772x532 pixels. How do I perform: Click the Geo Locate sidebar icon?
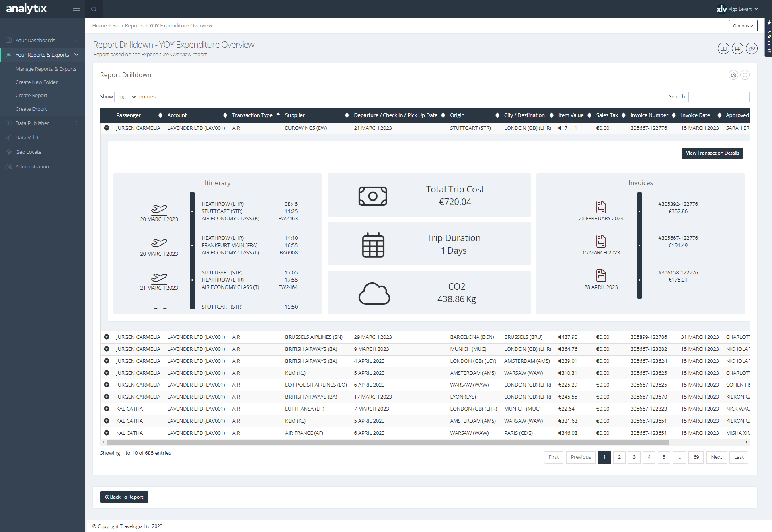[x=9, y=152]
